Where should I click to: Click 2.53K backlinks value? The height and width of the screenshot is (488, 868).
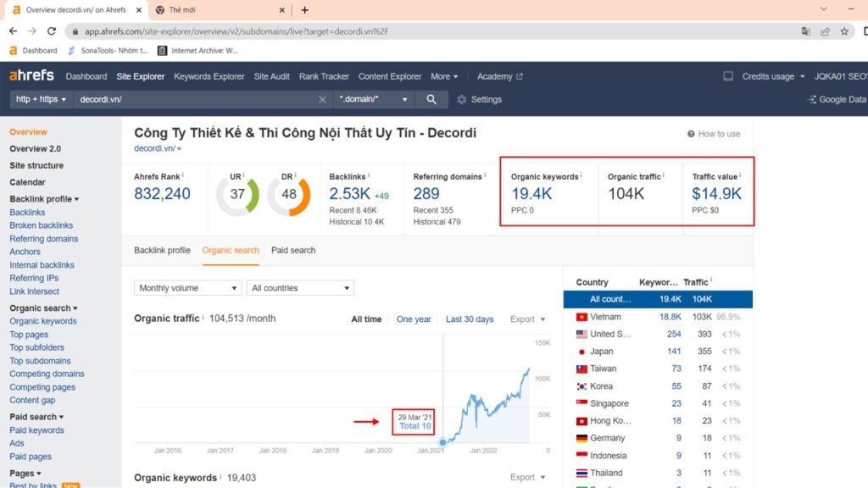coord(349,194)
